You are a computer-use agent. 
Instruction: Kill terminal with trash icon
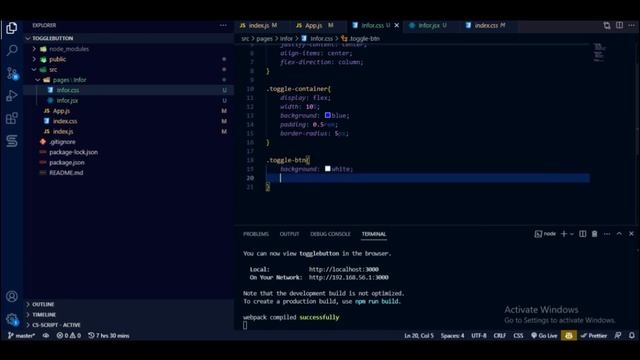point(594,234)
